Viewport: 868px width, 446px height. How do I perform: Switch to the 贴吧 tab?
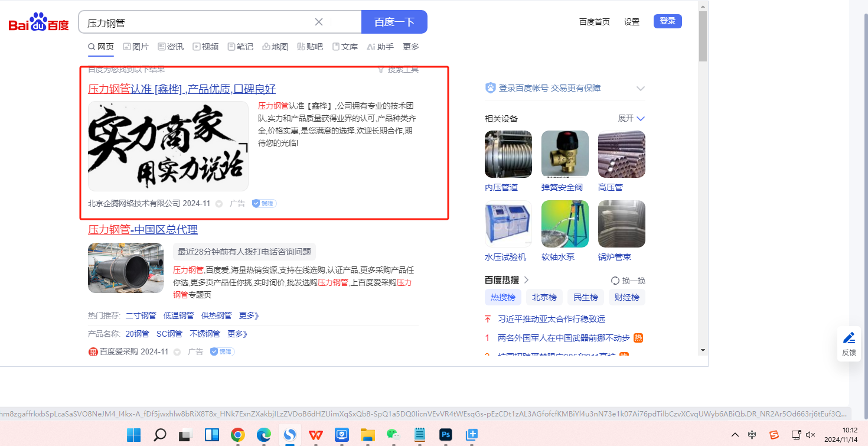pos(310,47)
